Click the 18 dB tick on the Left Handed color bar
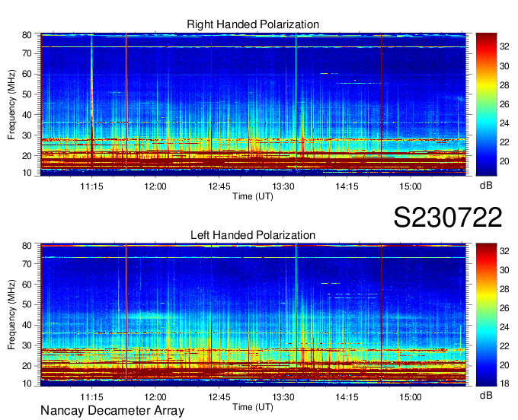 pos(504,383)
